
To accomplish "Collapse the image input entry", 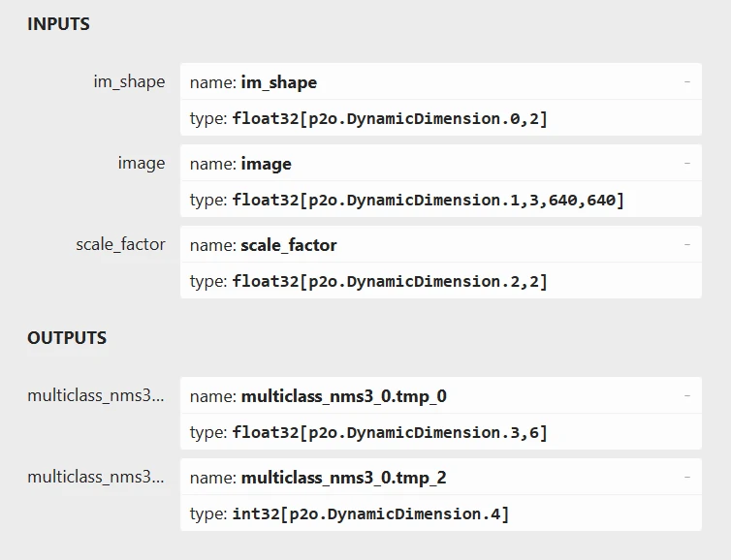I will pyautogui.click(x=687, y=164).
